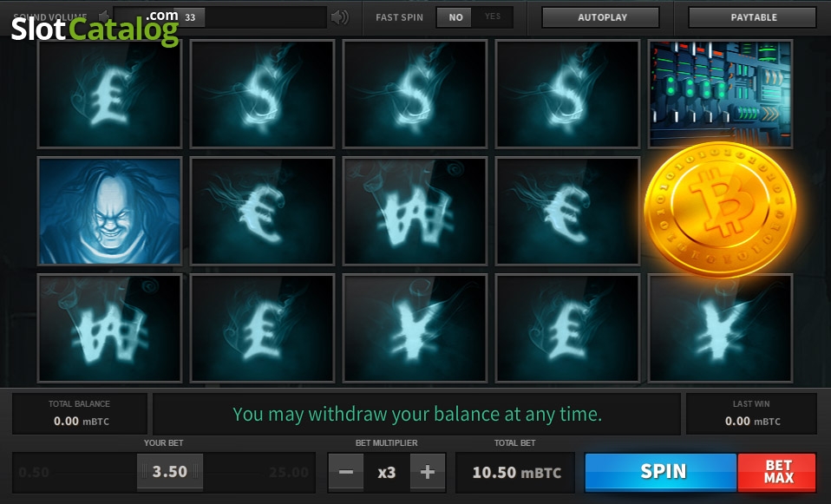Click the 3.50 bet slider handle

(x=170, y=472)
